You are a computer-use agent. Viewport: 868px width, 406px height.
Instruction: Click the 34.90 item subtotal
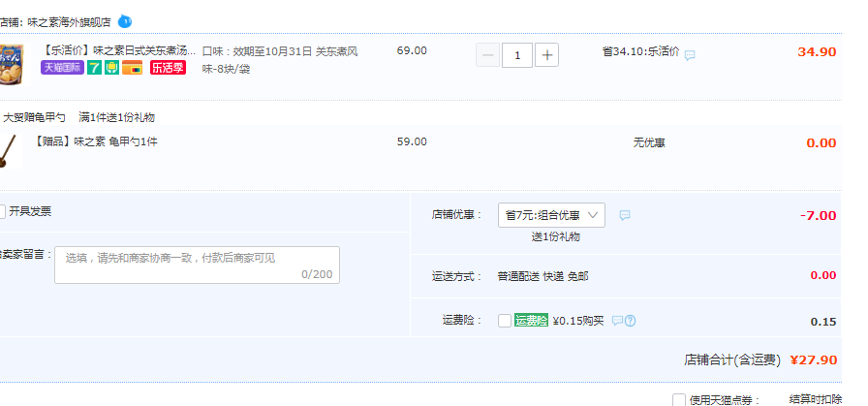point(817,52)
